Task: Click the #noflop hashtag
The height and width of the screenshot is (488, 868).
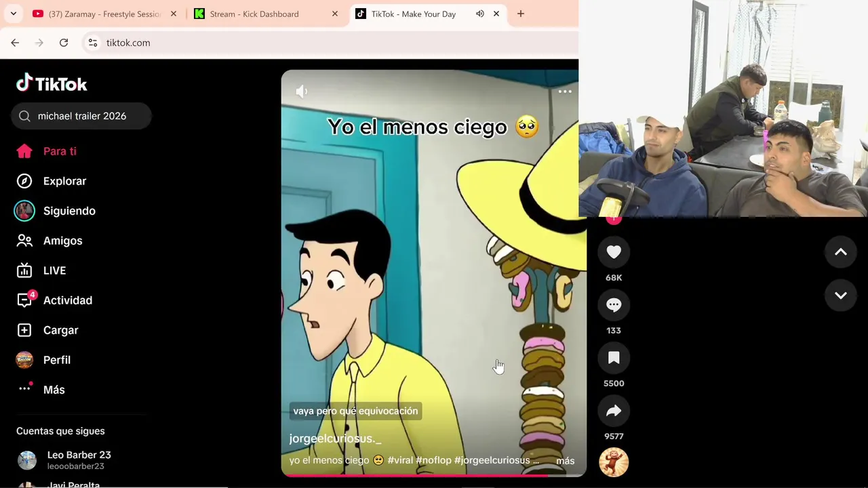Action: pyautogui.click(x=434, y=460)
